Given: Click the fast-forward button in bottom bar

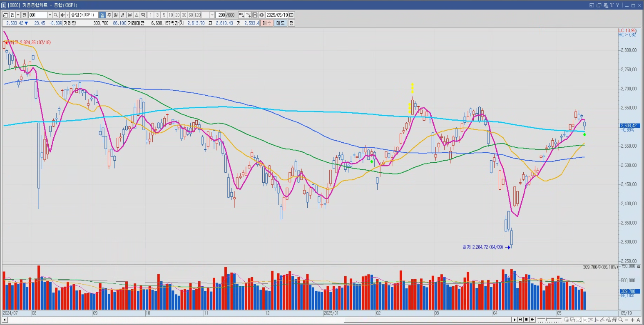Looking at the screenshot, I should [532, 320].
